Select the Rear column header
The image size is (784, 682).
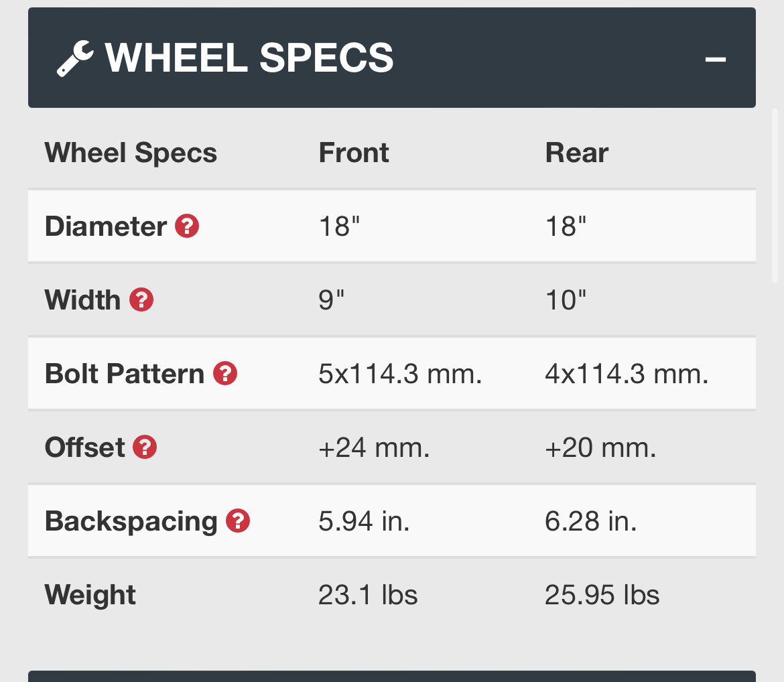click(576, 153)
